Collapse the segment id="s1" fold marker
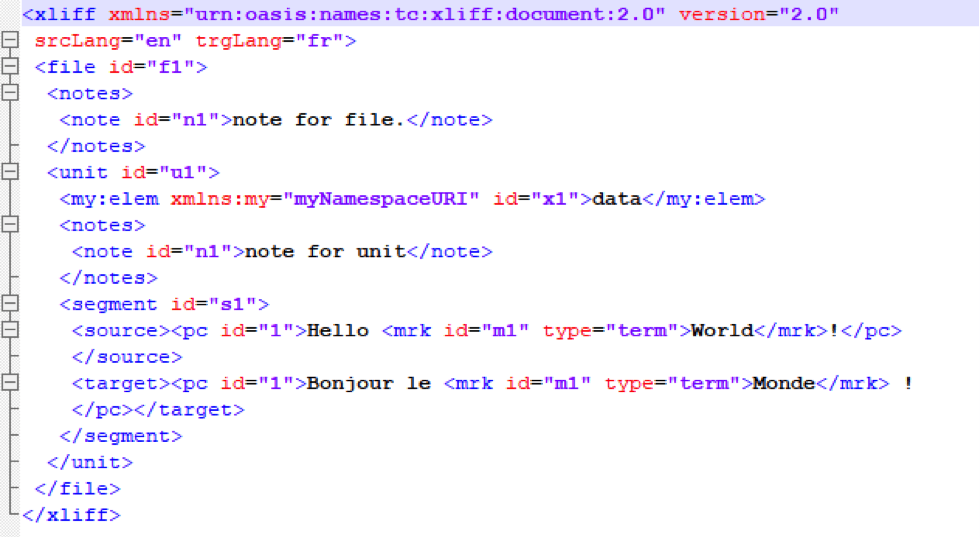980x538 pixels. point(10,304)
